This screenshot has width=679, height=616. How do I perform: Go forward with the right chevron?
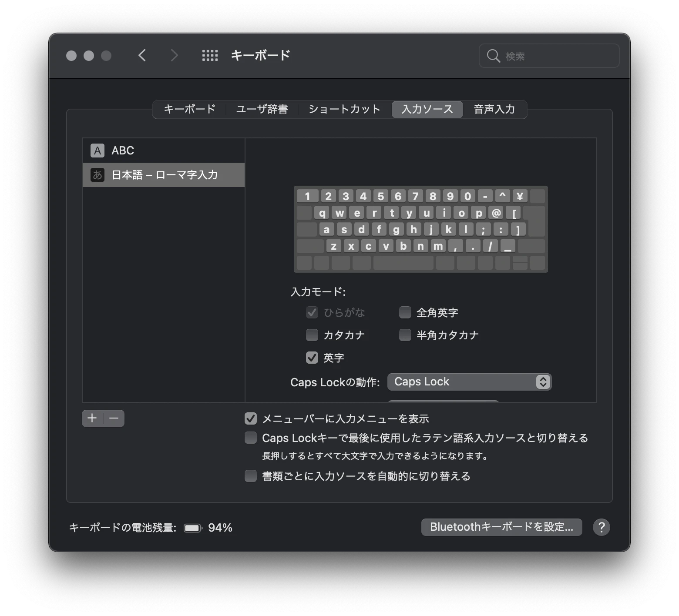174,55
